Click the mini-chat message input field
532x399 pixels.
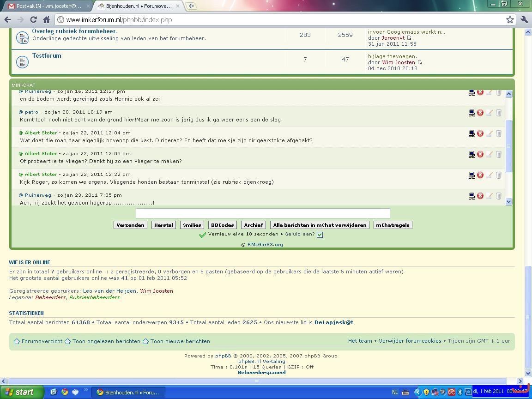coord(263,213)
